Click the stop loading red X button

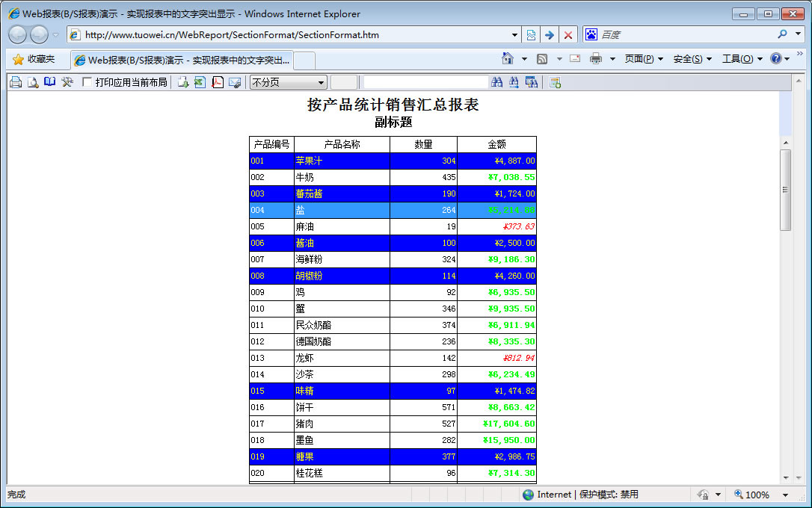tap(568, 34)
